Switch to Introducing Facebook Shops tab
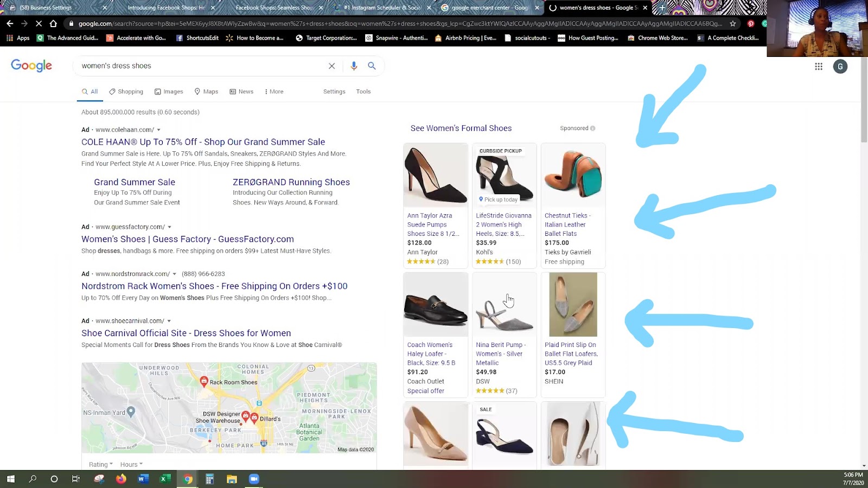Screen dimensions: 868x488 point(165,8)
